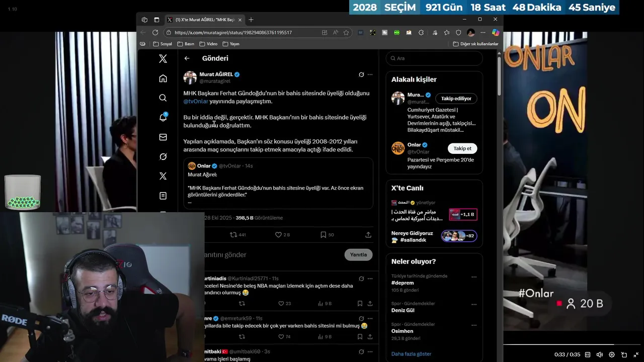
Task: Exit fullscreen on the video player
Action: coord(636,354)
